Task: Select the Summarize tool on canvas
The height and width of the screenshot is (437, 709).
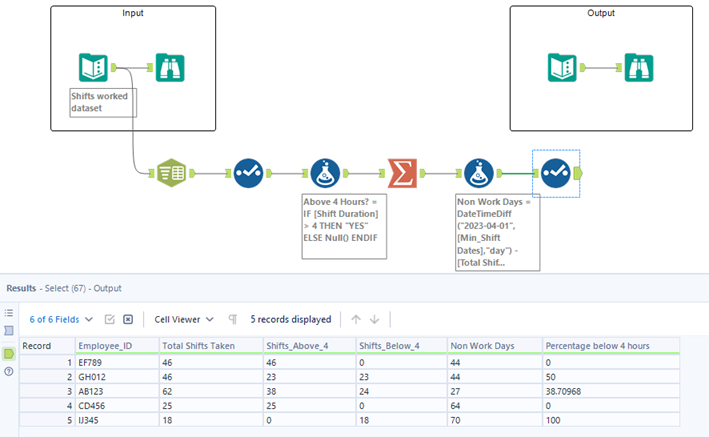Action: coord(403,173)
